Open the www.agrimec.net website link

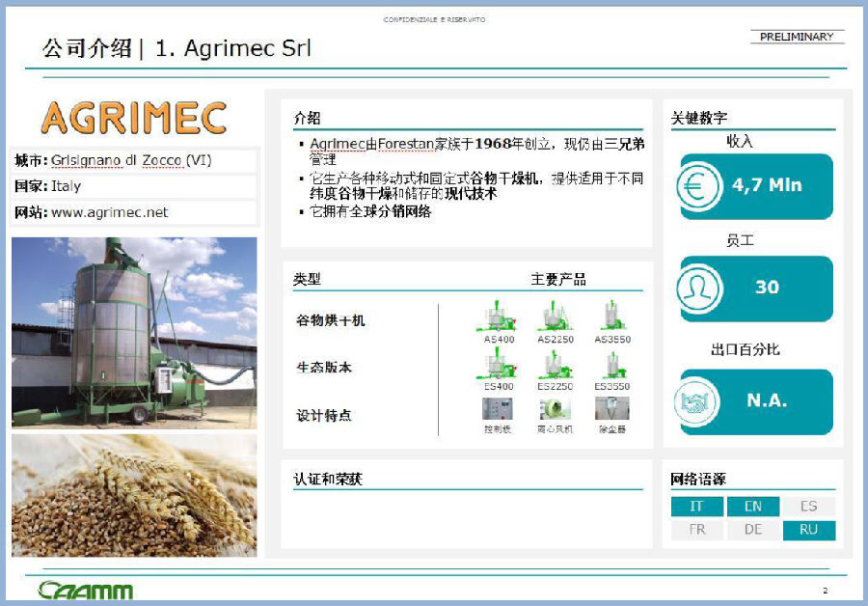[110, 212]
